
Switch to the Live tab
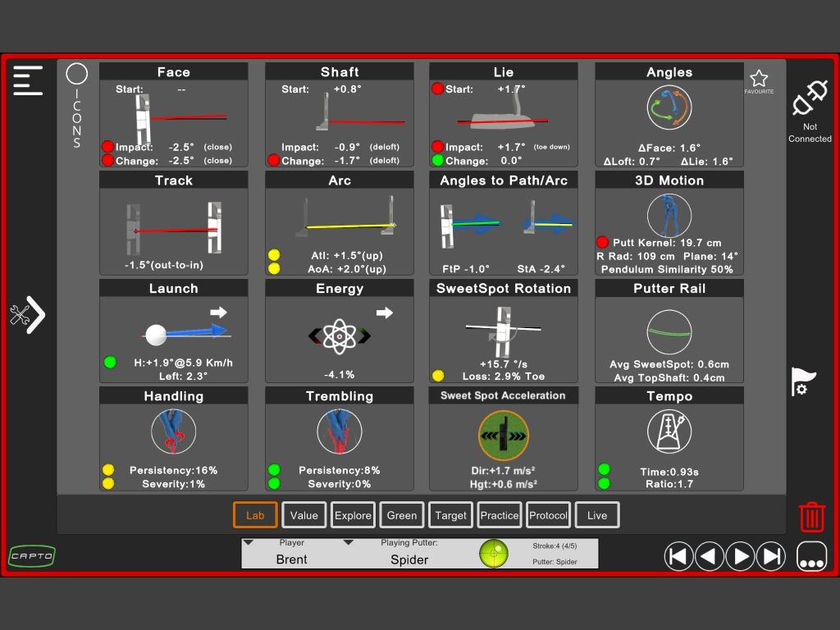coord(597,515)
